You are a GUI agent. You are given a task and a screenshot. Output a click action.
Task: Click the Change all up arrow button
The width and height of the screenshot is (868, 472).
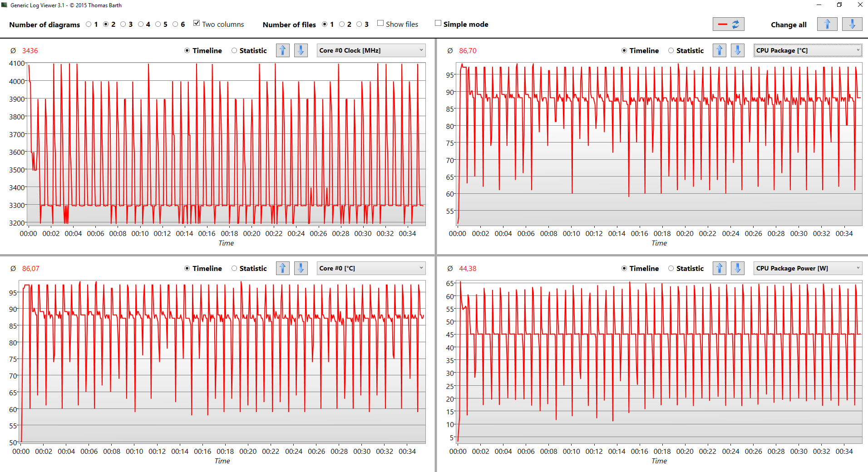(x=827, y=25)
